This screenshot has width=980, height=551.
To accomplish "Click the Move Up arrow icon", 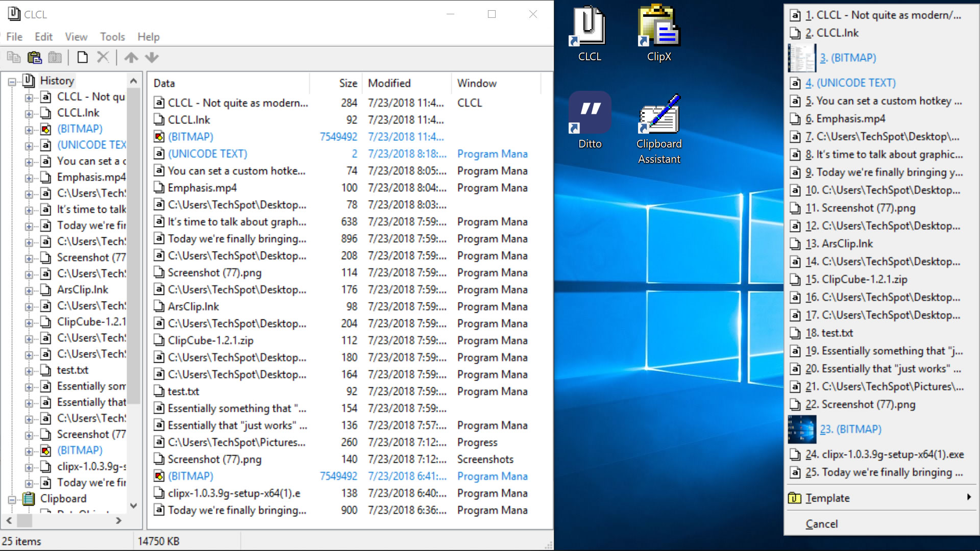I will pyautogui.click(x=131, y=57).
